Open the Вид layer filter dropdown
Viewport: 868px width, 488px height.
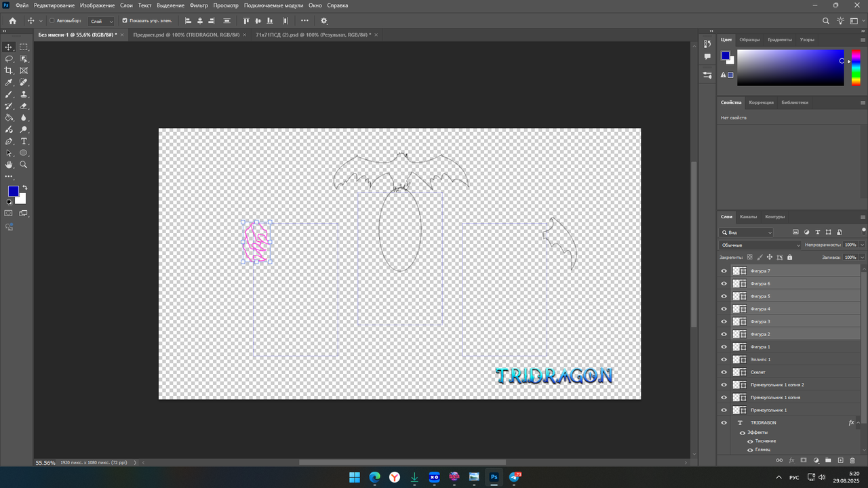click(x=747, y=232)
